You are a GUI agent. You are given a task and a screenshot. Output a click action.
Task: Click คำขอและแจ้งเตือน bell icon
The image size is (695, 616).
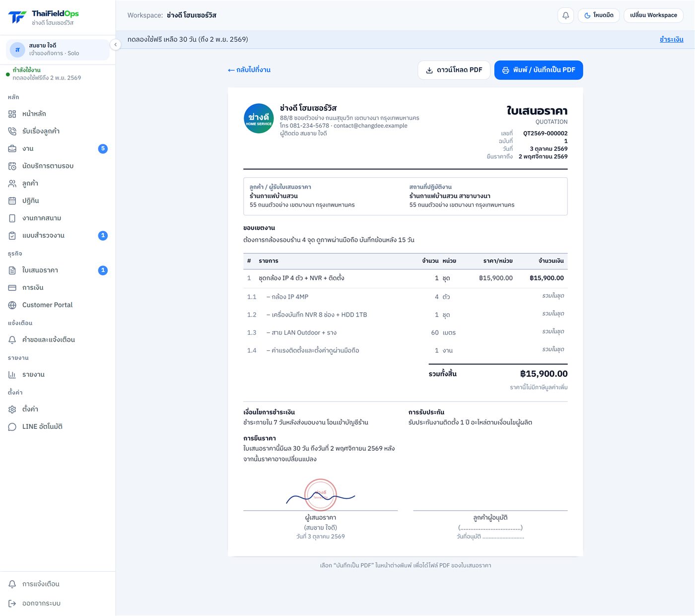click(12, 340)
